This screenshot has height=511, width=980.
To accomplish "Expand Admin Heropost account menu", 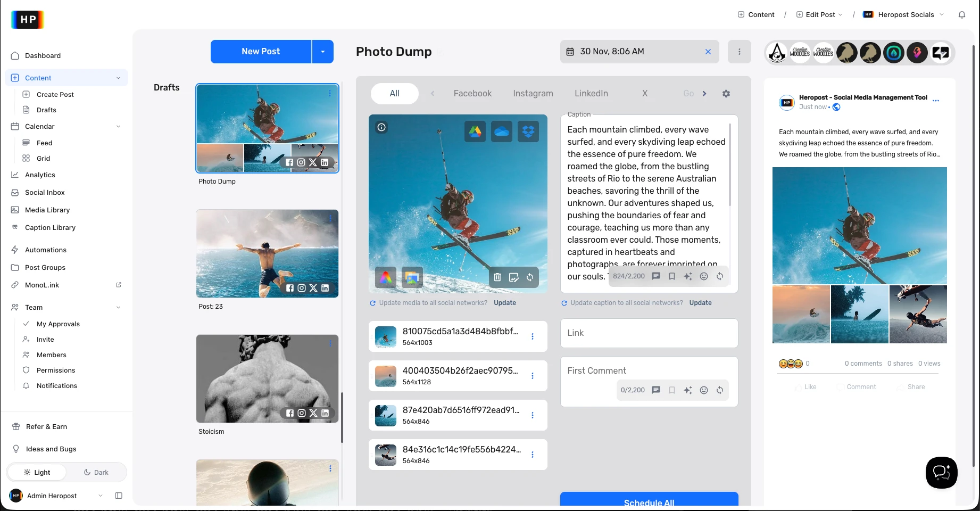I will pyautogui.click(x=101, y=496).
